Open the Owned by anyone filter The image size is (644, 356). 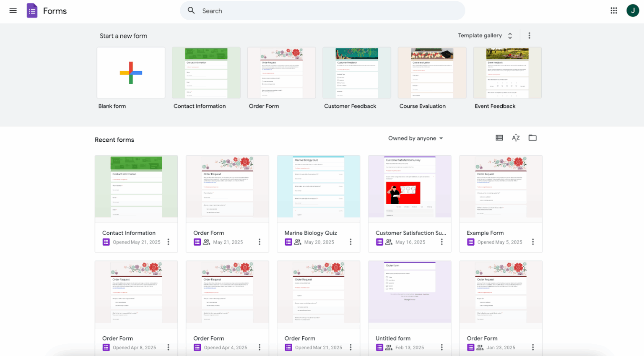415,138
